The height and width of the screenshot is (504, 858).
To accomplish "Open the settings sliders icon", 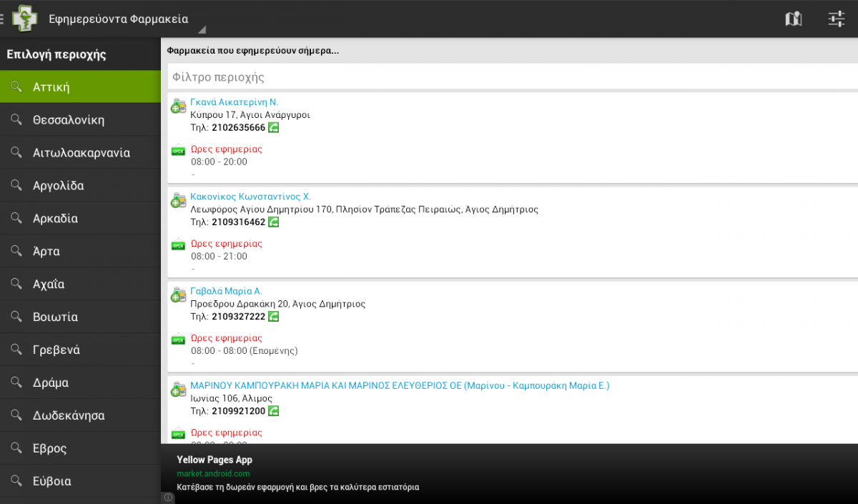I will [837, 19].
